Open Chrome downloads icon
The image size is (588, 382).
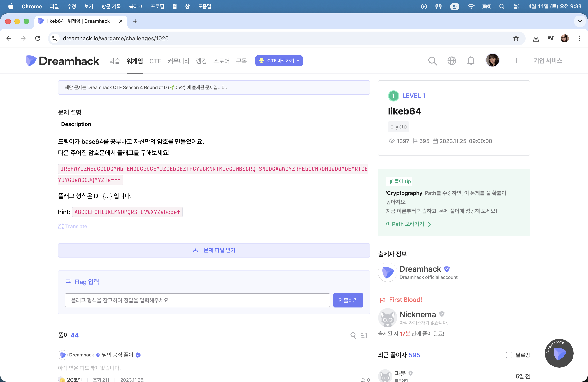tap(536, 38)
